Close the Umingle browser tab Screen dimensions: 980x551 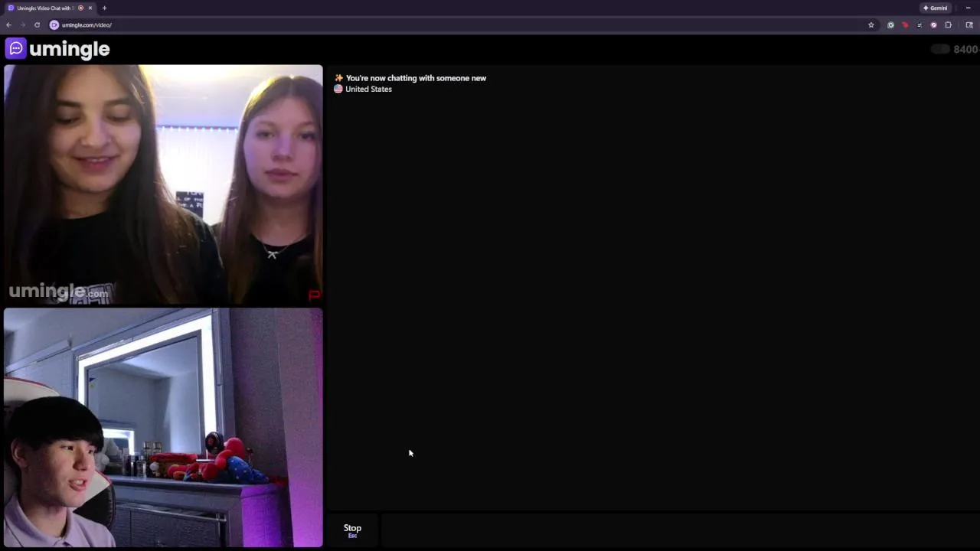(90, 8)
